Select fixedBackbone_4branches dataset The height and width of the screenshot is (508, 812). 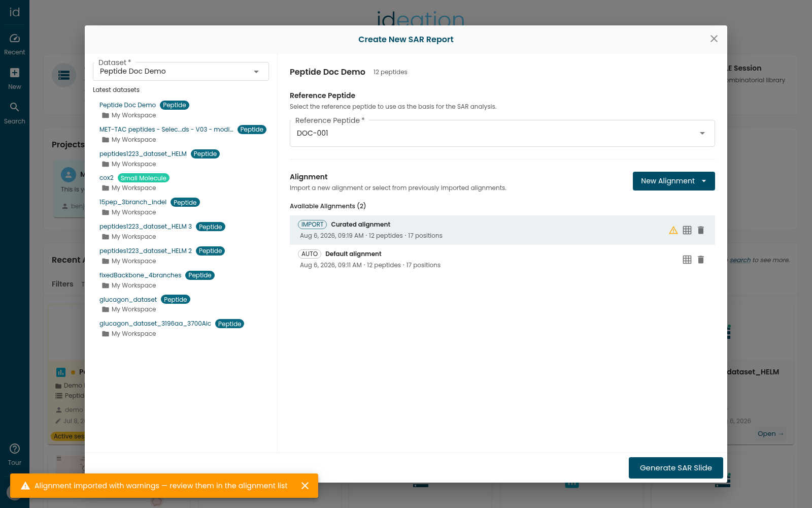140,275
